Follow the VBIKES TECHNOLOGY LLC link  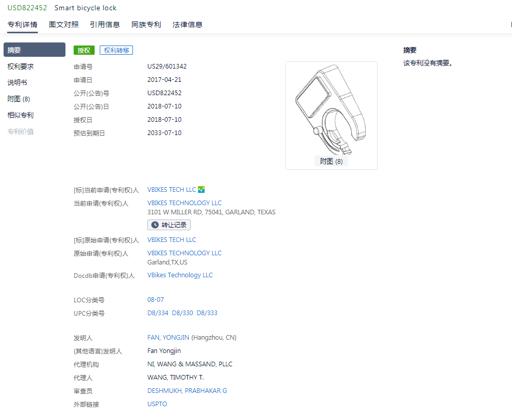point(184,203)
